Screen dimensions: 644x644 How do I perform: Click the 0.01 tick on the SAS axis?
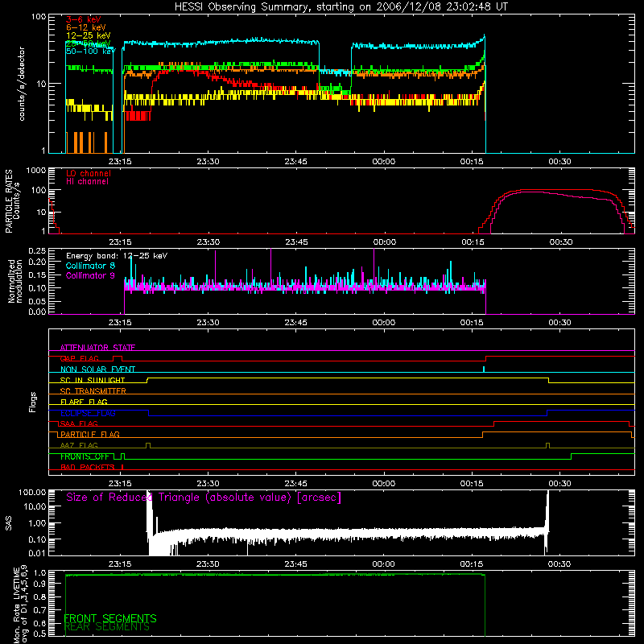tap(37, 553)
